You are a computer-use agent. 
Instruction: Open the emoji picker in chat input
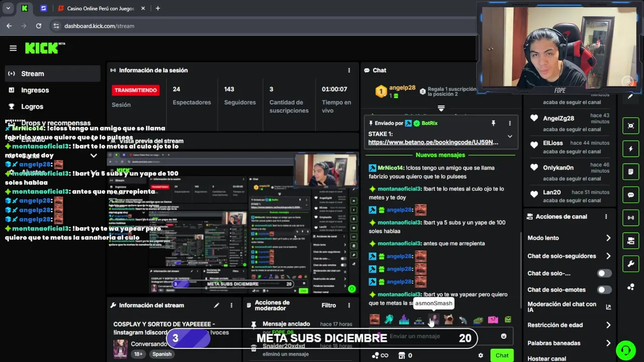point(504,336)
